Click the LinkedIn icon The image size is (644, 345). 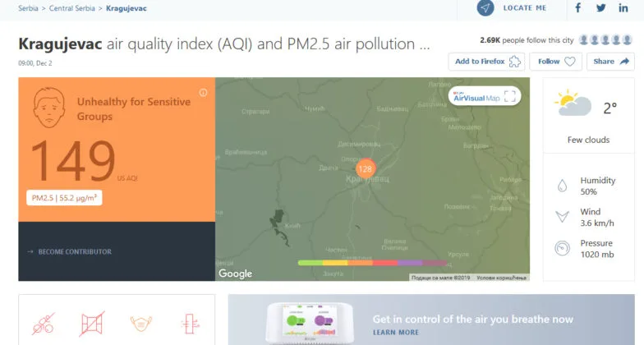tap(623, 7)
